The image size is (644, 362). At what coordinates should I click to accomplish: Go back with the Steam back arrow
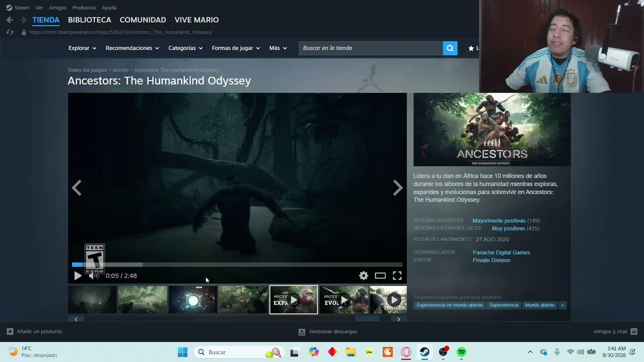point(10,20)
